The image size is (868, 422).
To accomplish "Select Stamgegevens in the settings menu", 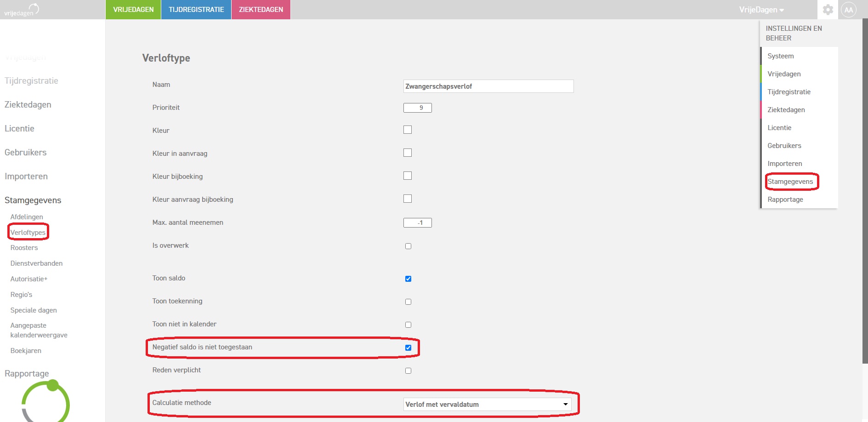I will click(790, 182).
